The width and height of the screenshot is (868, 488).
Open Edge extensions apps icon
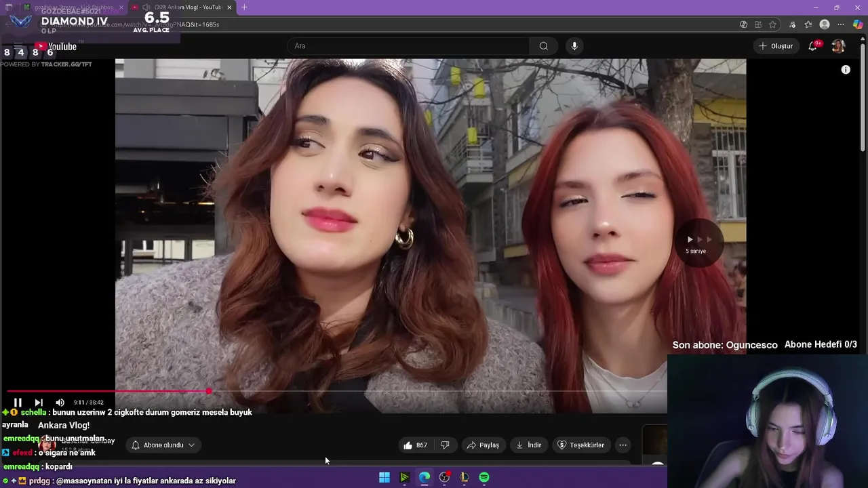[x=758, y=24]
